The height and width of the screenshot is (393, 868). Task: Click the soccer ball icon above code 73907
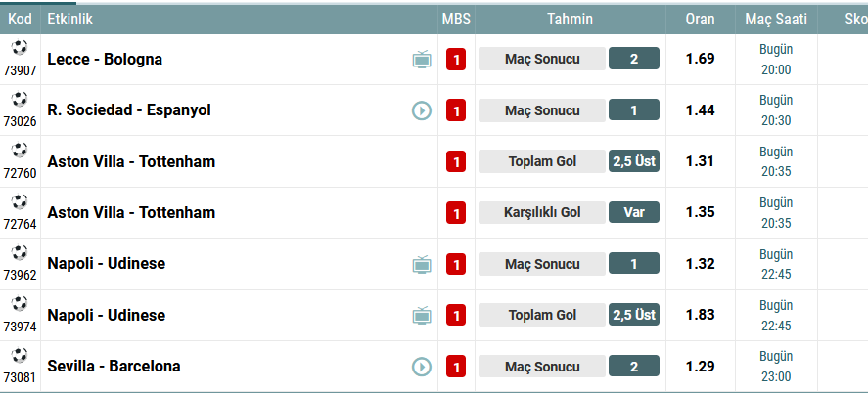(20, 48)
